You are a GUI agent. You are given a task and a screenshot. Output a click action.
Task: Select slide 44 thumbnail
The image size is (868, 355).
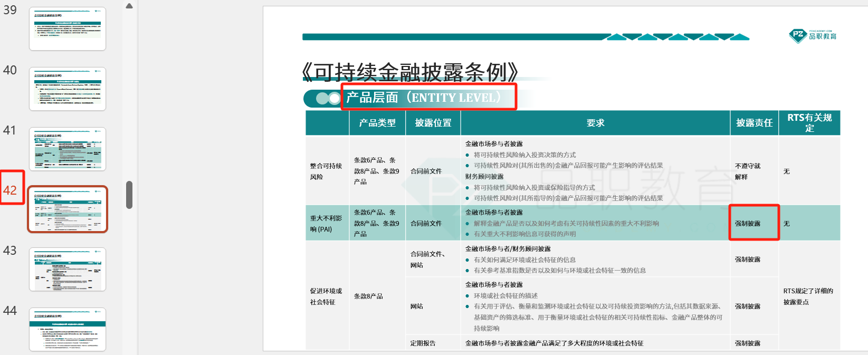[x=68, y=329]
